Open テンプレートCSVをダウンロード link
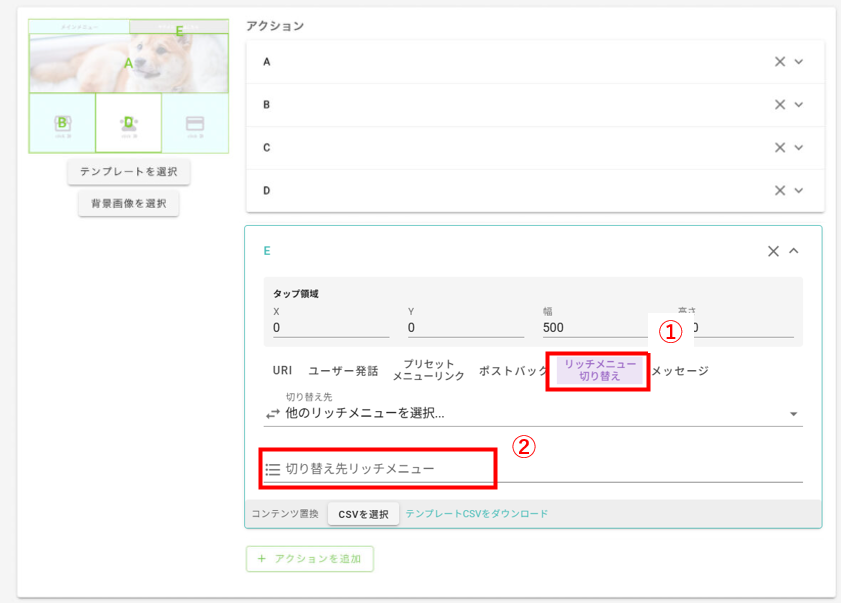This screenshot has height=607, width=841. point(476,514)
